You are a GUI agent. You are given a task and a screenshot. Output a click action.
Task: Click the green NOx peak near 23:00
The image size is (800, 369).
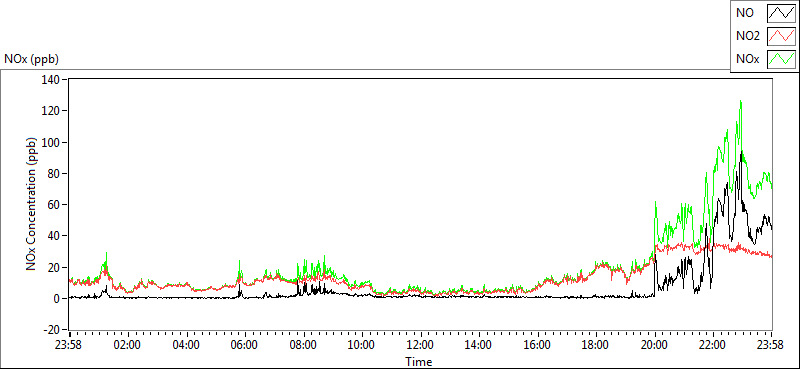pos(740,102)
